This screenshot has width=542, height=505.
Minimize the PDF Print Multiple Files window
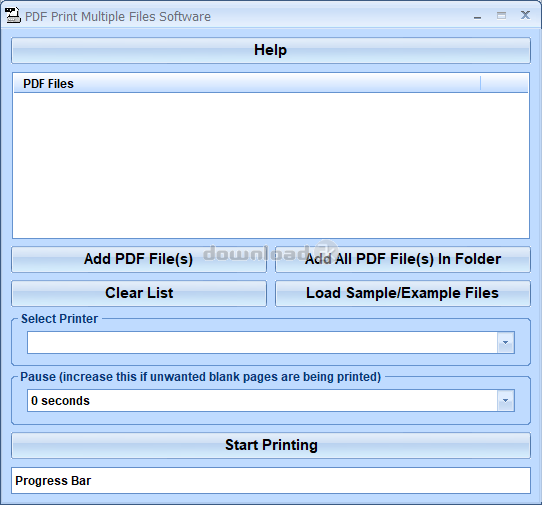coord(477,16)
